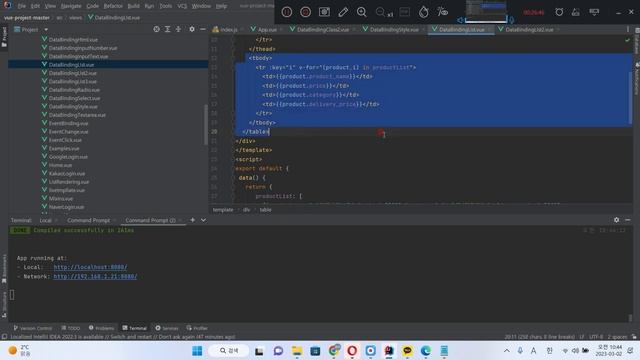Open the Navigate menu
This screenshot has width=640, height=360.
pos(71,6)
